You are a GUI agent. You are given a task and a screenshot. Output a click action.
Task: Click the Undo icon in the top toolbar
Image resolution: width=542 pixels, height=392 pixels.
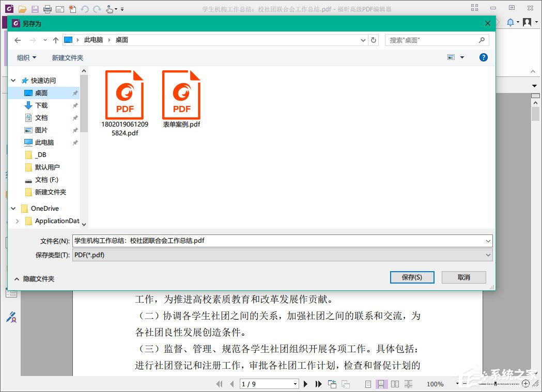coord(85,9)
